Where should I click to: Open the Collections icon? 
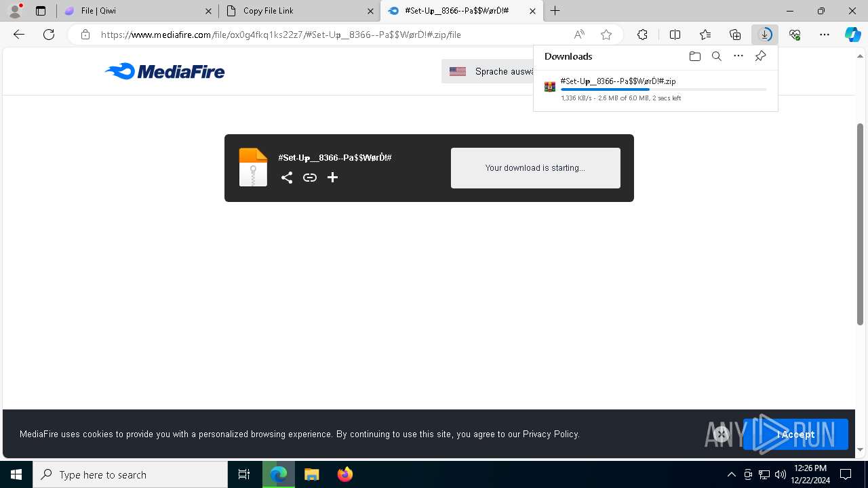pyautogui.click(x=735, y=35)
